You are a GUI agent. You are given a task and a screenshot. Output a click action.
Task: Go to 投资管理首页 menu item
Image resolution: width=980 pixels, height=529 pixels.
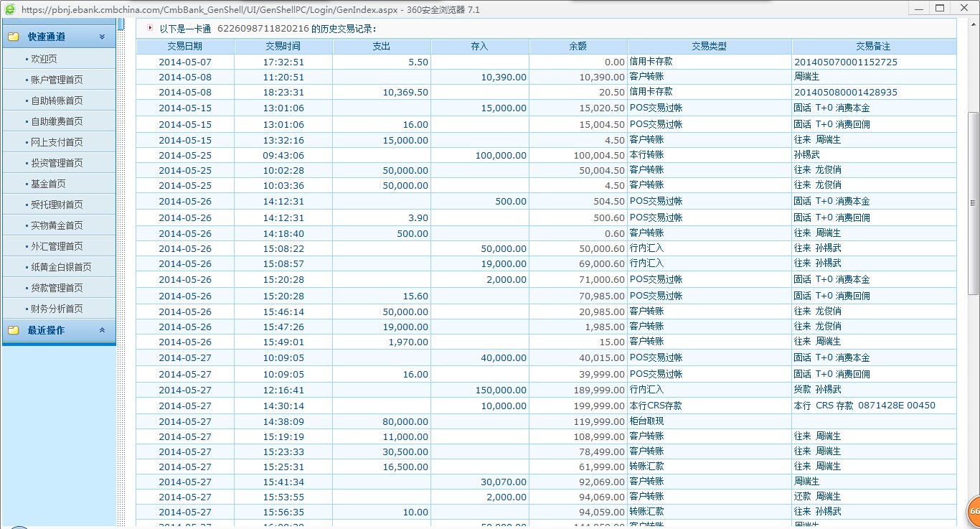coord(57,163)
